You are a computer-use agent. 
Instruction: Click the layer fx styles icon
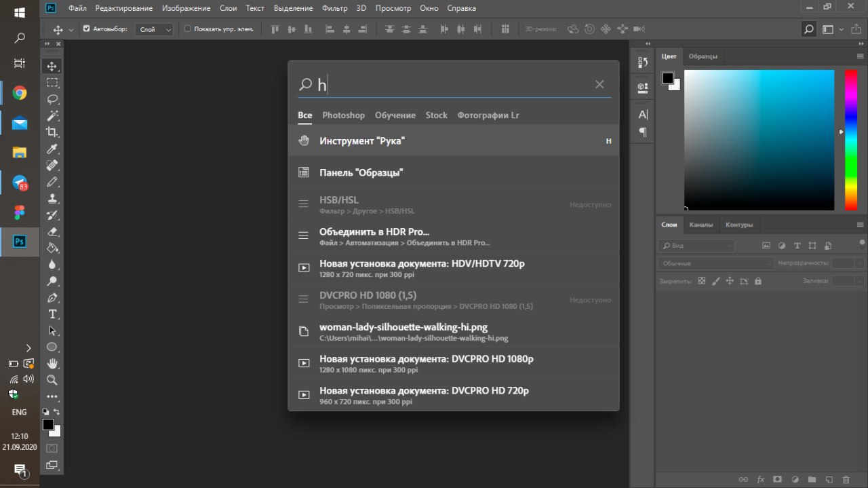point(761,479)
